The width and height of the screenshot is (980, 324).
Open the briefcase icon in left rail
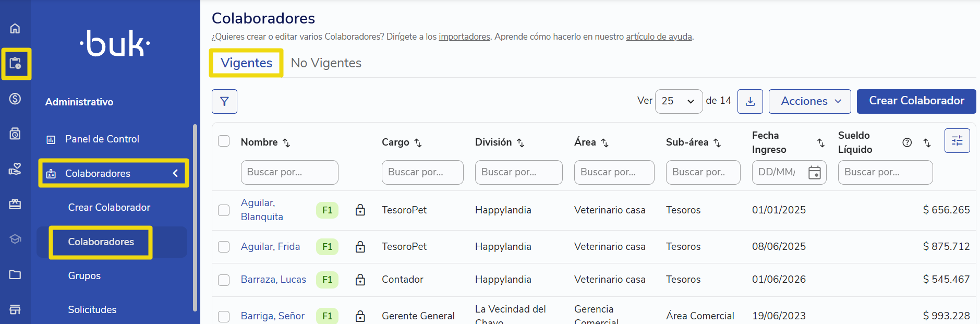(15, 204)
